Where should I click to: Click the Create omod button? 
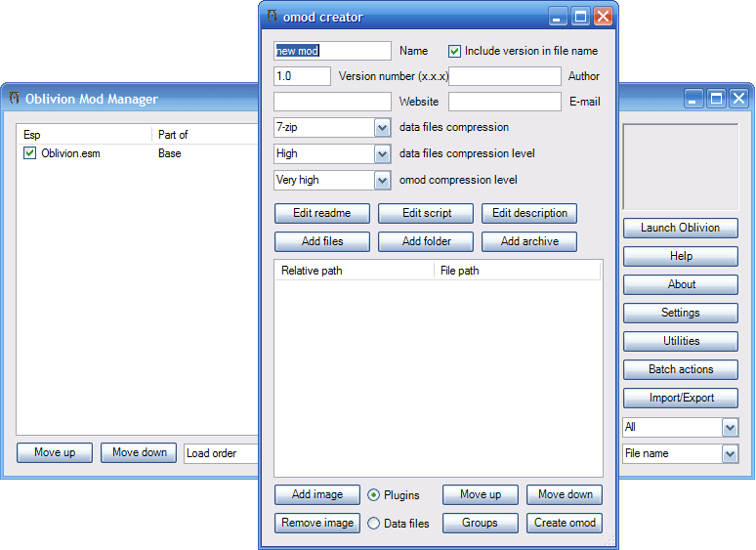click(565, 523)
